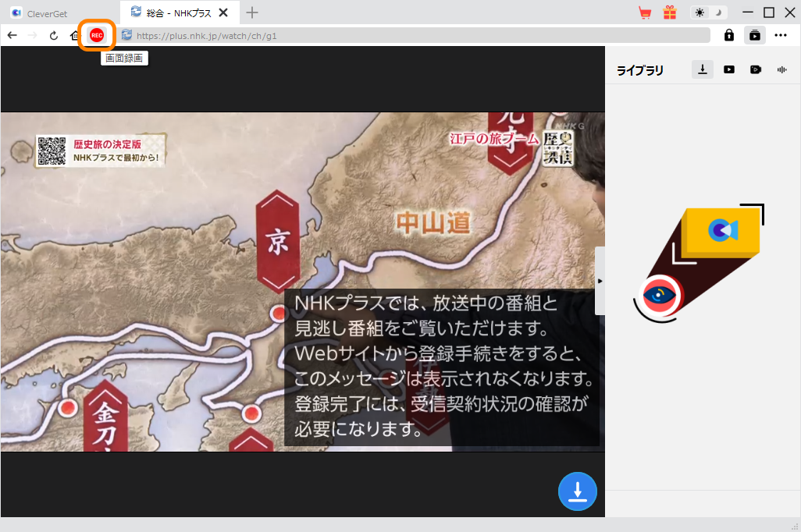The width and height of the screenshot is (801, 532).
Task: Click the URL address bar
Action: click(x=413, y=36)
